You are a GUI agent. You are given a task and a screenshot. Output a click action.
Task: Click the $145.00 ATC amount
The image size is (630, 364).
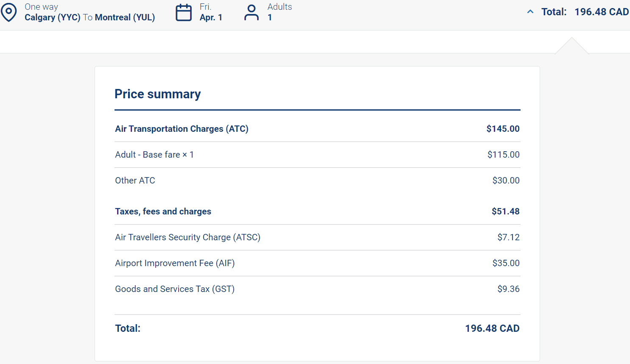503,129
